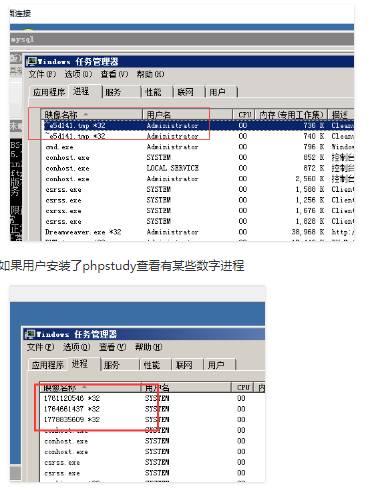
Task: Select process 1761120546 *32
Action: (153, 398)
